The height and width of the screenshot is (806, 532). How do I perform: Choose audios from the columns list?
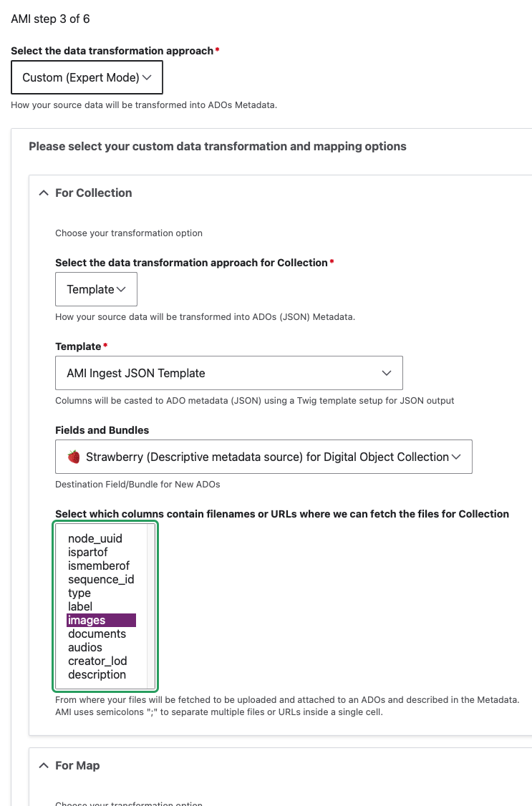coord(85,647)
